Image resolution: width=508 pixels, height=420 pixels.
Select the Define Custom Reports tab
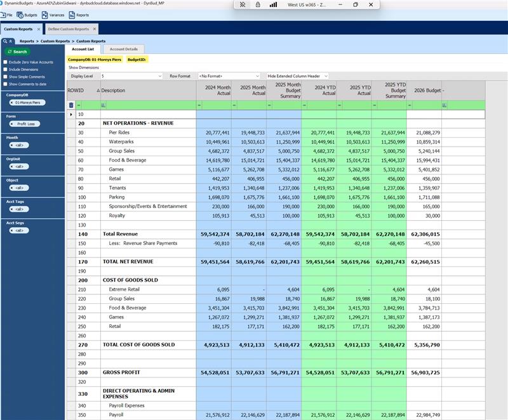(69, 29)
